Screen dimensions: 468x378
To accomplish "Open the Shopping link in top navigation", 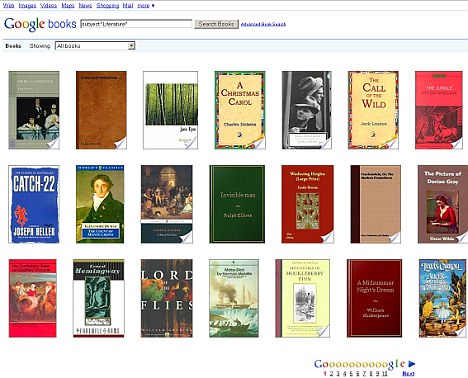I will 108,5.
